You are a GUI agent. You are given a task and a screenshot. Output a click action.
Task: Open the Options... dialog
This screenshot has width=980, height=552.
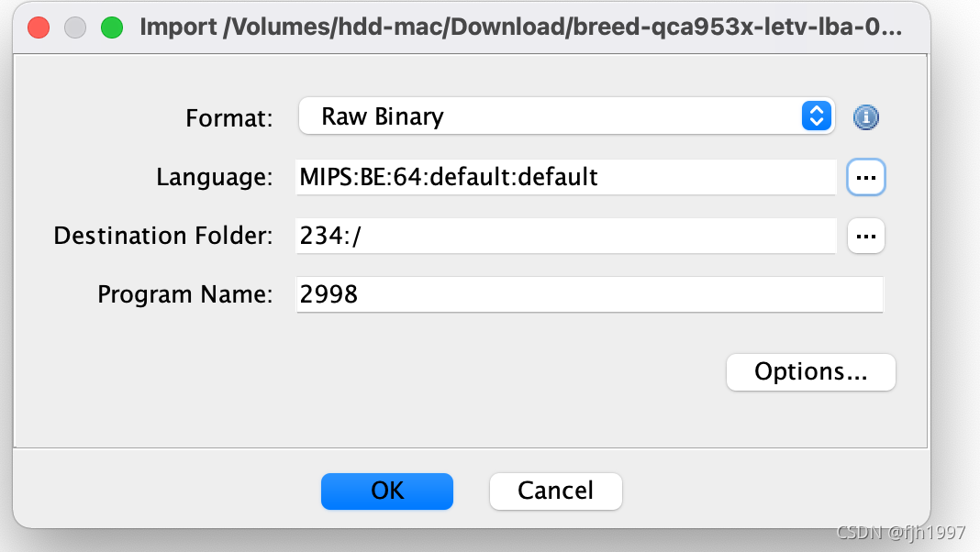(810, 371)
